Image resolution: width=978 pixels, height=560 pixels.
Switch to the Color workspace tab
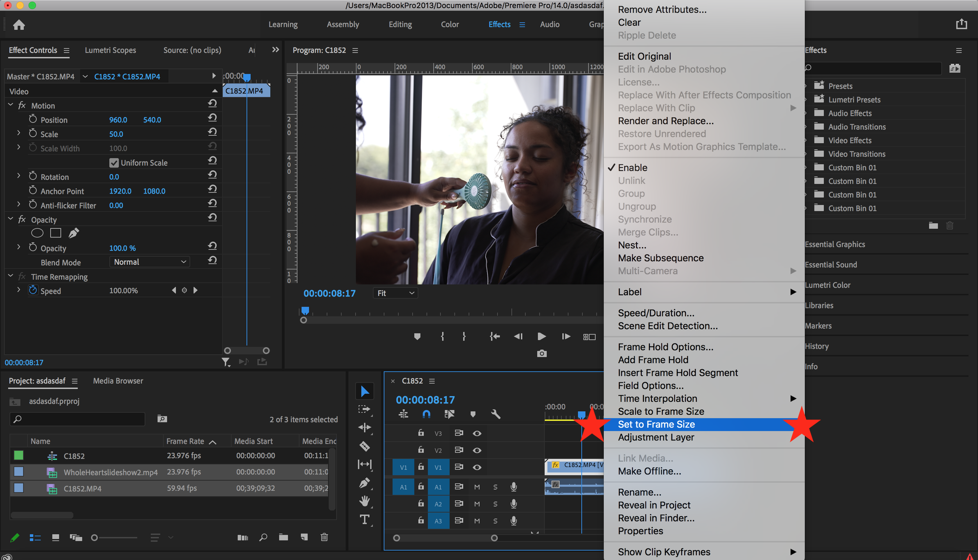[x=450, y=24]
